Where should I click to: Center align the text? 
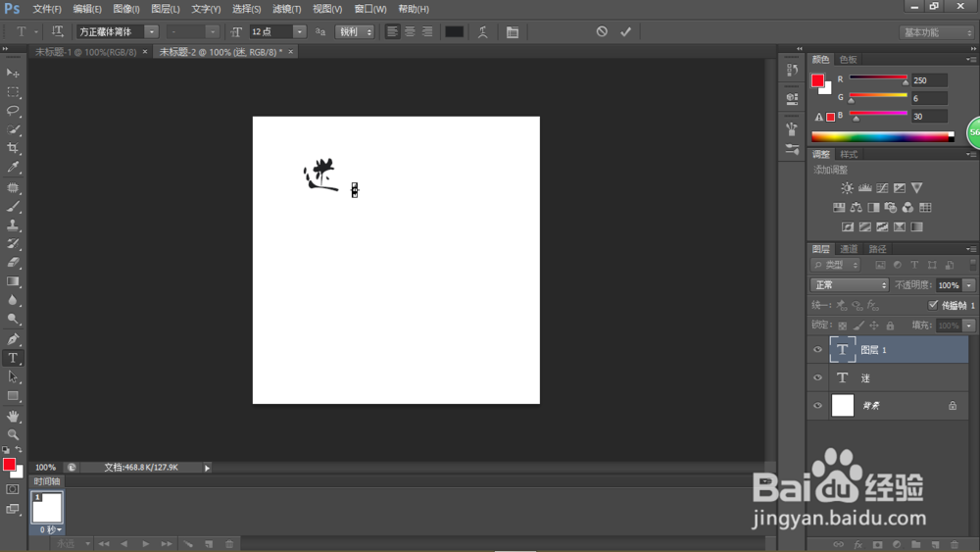(x=410, y=31)
